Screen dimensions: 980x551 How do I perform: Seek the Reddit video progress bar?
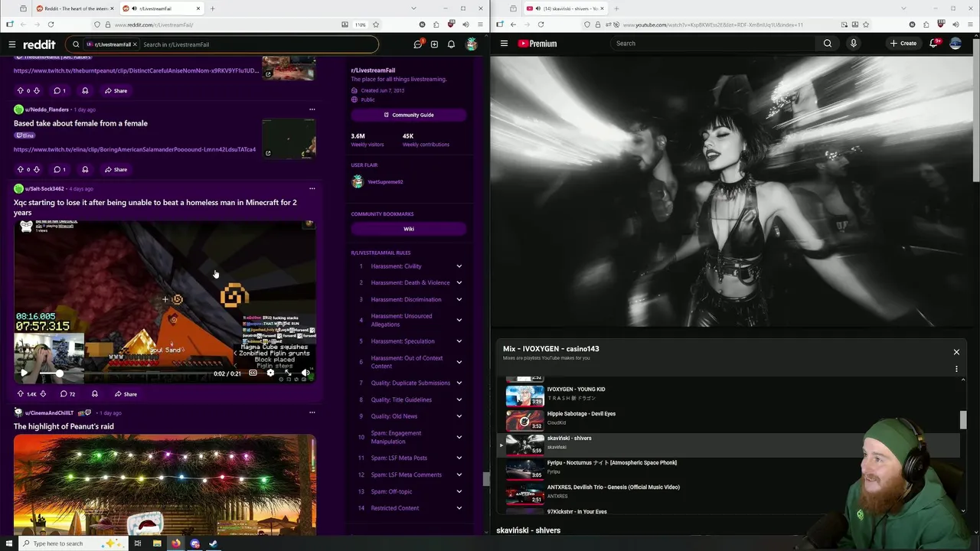tap(125, 373)
